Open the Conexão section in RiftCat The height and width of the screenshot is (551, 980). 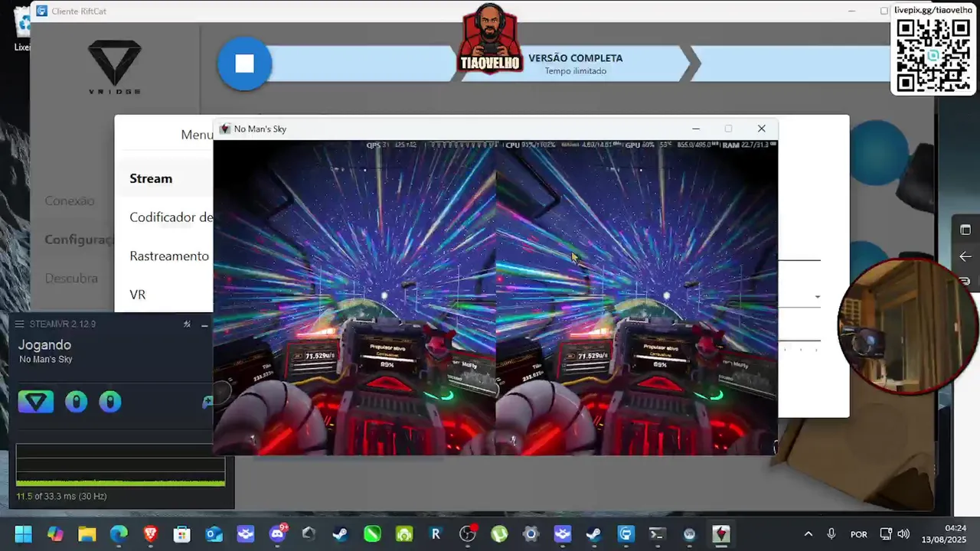(70, 201)
